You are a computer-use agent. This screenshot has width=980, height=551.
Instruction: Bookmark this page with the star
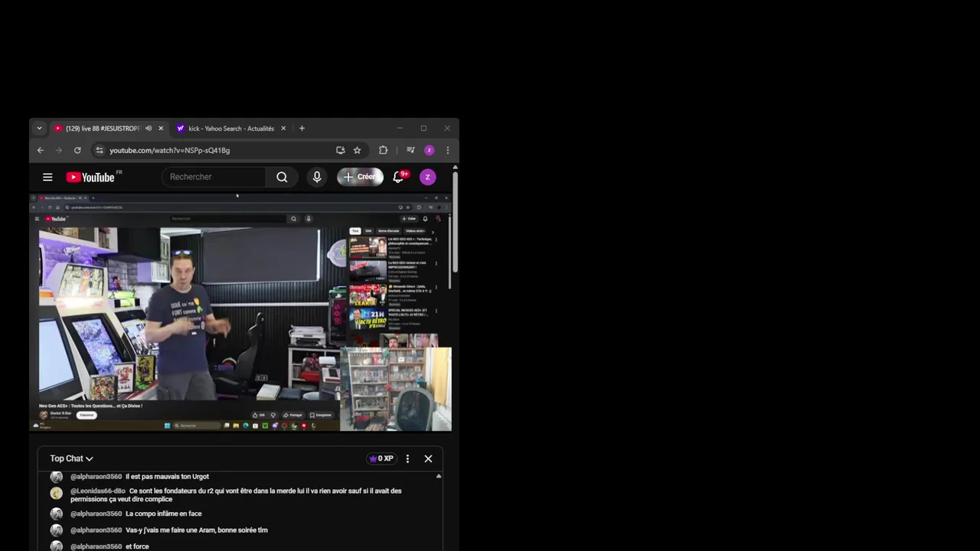[357, 151]
